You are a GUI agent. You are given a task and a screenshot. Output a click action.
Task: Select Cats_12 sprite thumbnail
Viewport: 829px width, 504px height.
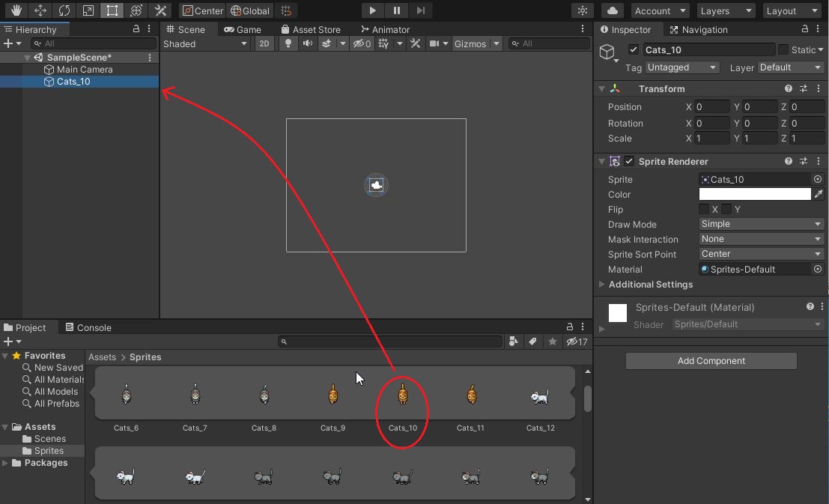point(540,397)
